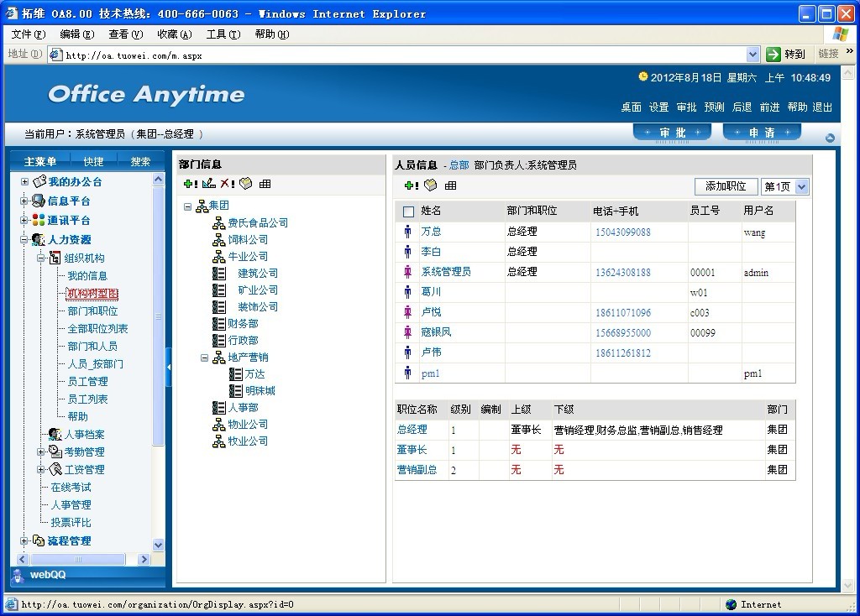Click the add department icon in 部门信息 toolbar
The width and height of the screenshot is (860, 616).
[189, 184]
